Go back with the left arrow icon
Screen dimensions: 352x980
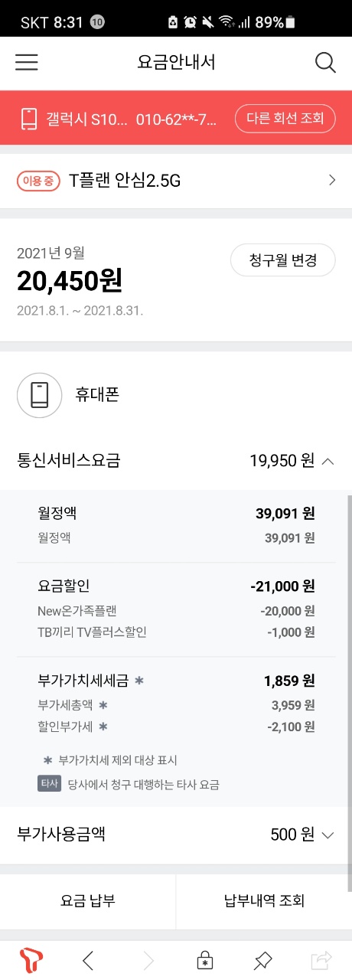(89, 960)
